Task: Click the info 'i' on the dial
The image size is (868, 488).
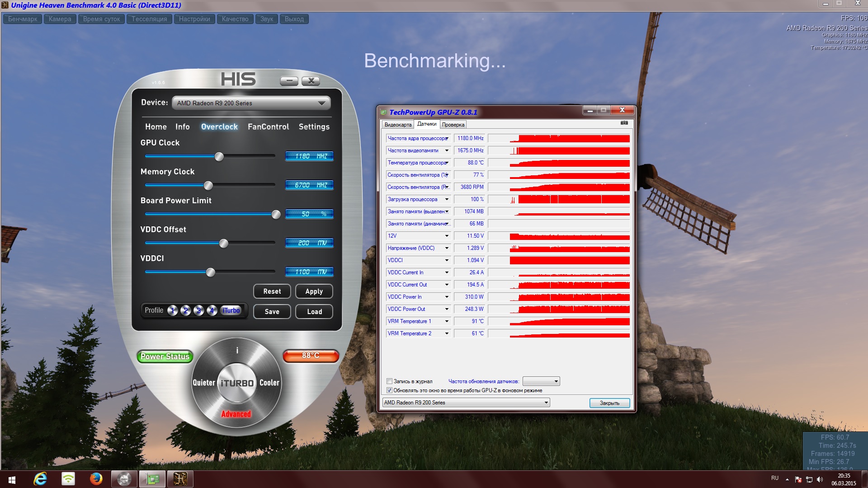Action: [237, 351]
